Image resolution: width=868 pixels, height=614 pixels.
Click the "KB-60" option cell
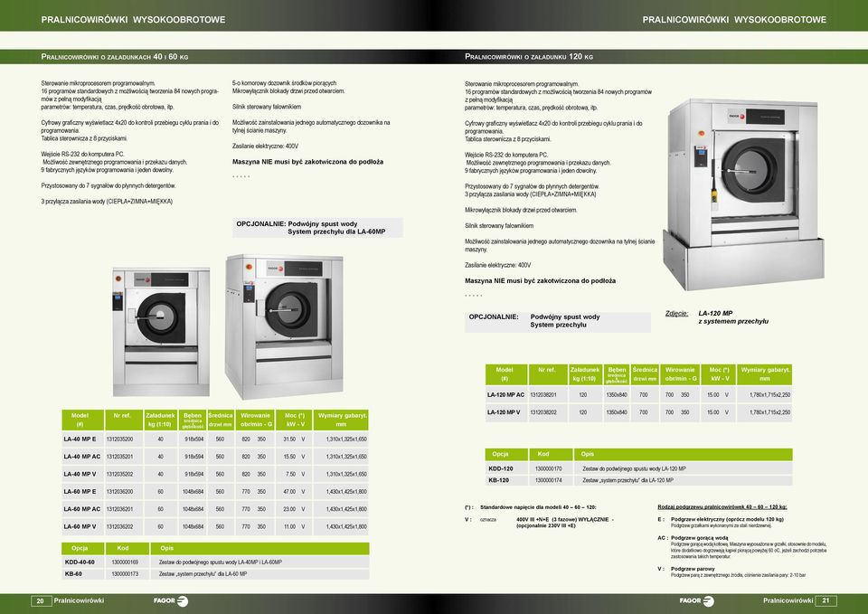coord(83,574)
